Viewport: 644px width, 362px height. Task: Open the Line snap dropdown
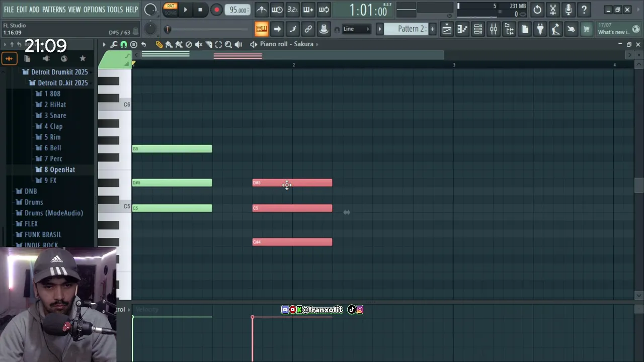point(356,29)
